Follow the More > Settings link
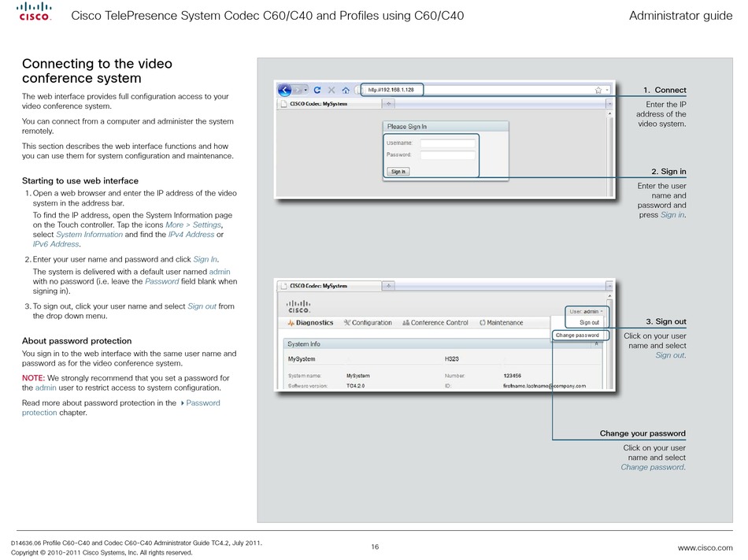 [193, 224]
